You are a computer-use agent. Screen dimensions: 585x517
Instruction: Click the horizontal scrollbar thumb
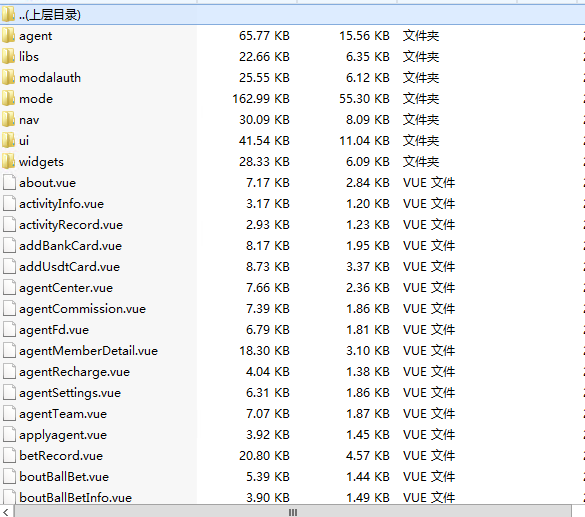[x=293, y=512]
